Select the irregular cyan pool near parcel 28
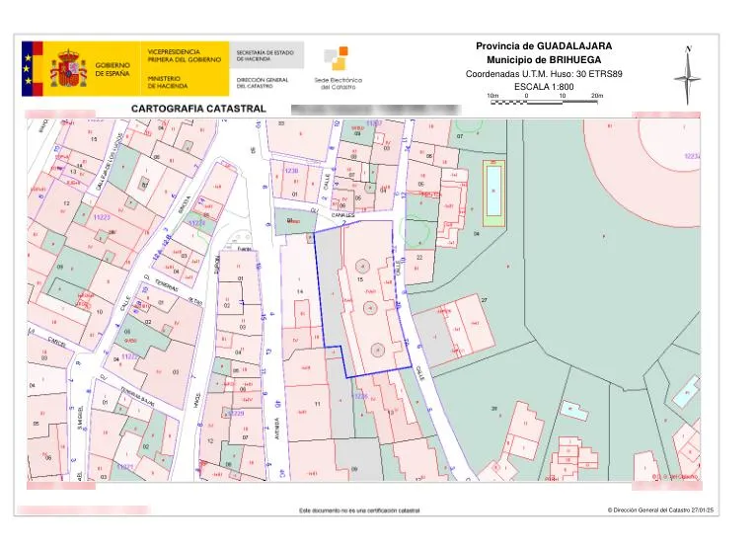The image size is (756, 549). [574, 411]
